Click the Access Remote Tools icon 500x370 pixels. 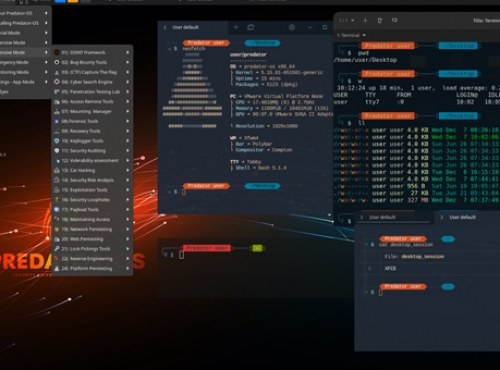(x=57, y=101)
